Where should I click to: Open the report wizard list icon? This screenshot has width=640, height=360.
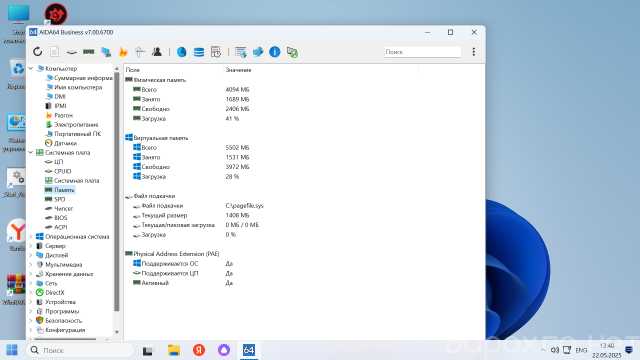pyautogui.click(x=241, y=52)
